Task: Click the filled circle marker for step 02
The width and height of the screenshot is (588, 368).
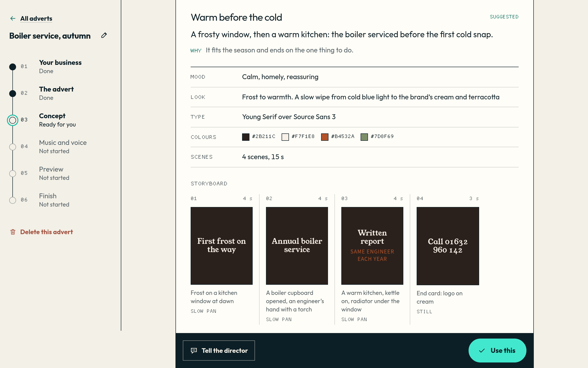Action: [x=13, y=93]
